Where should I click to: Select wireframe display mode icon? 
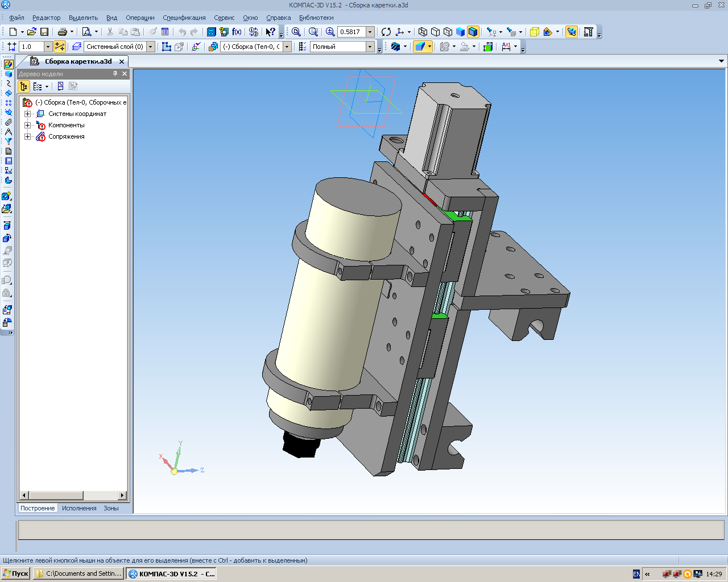(423, 32)
